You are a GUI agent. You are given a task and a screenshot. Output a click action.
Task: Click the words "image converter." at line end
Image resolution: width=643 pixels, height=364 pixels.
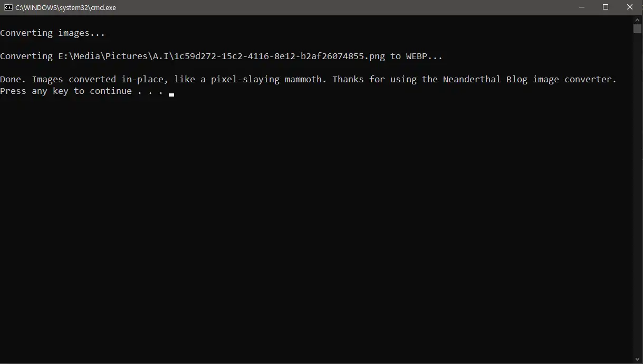[x=575, y=80]
